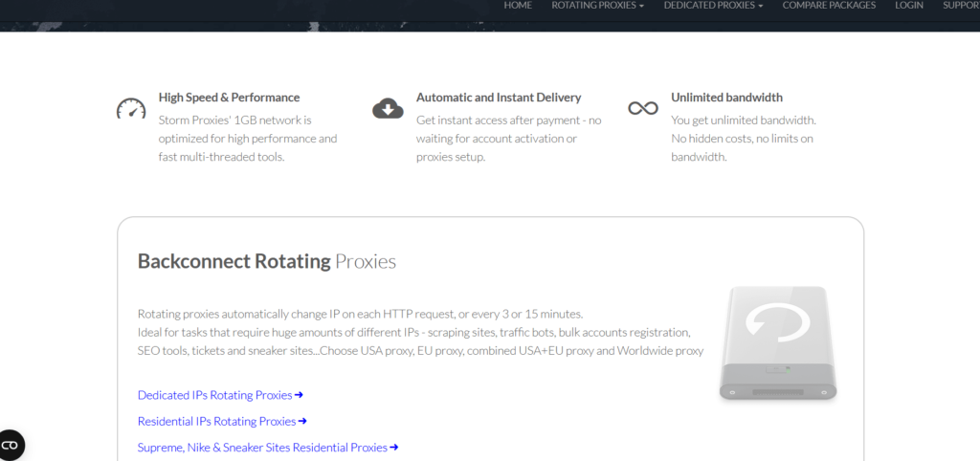Click the cloud download delivery icon
This screenshot has width=980, height=461.
(x=387, y=108)
